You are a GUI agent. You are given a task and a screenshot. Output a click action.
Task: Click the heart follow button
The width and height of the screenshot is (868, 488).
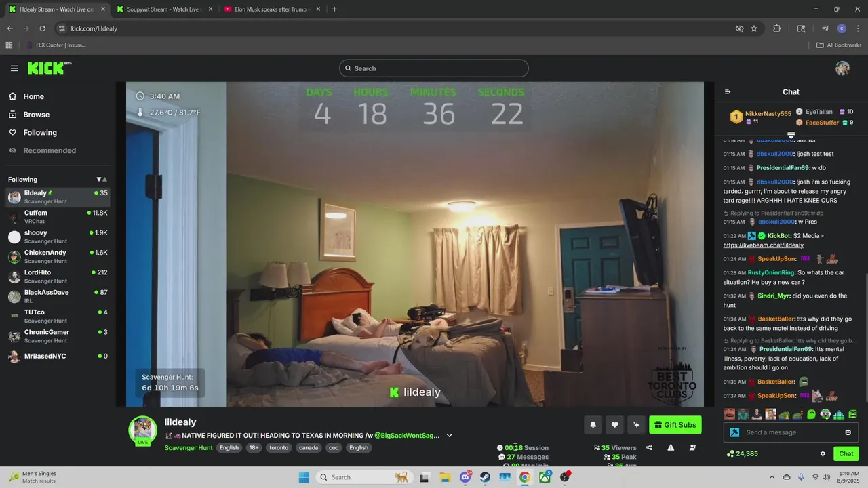tap(614, 425)
